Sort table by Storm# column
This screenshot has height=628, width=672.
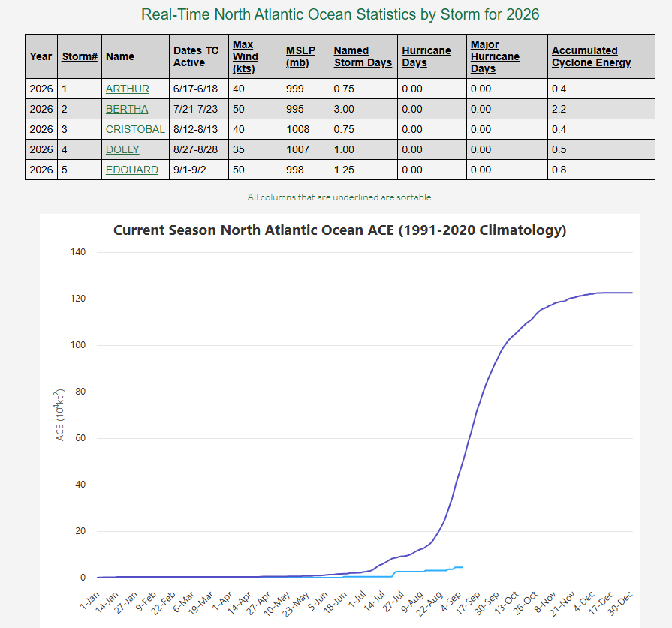tap(80, 56)
